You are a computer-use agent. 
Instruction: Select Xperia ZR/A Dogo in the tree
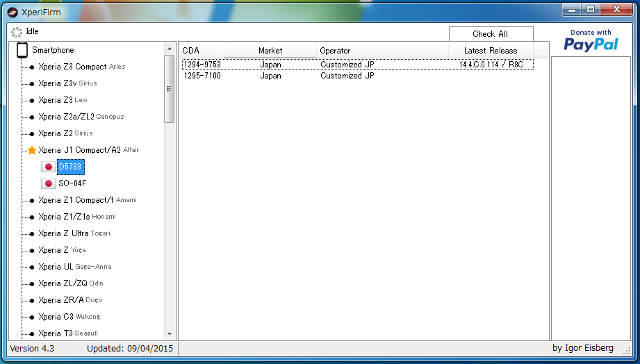(x=70, y=300)
